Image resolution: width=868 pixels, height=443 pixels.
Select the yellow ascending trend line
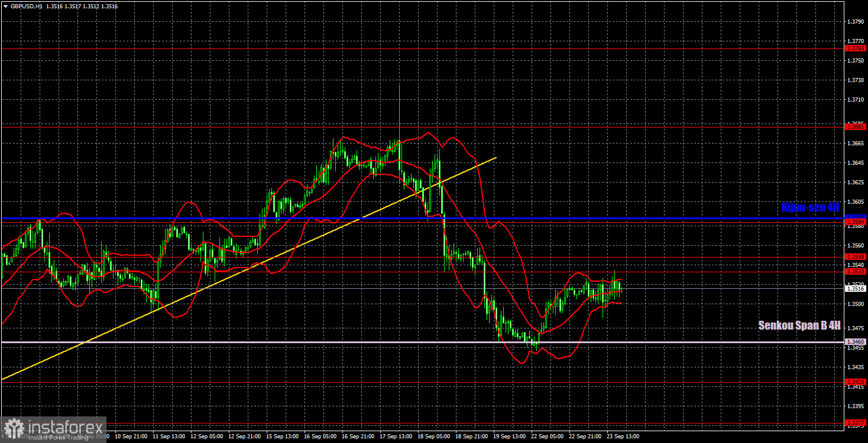(x=248, y=269)
